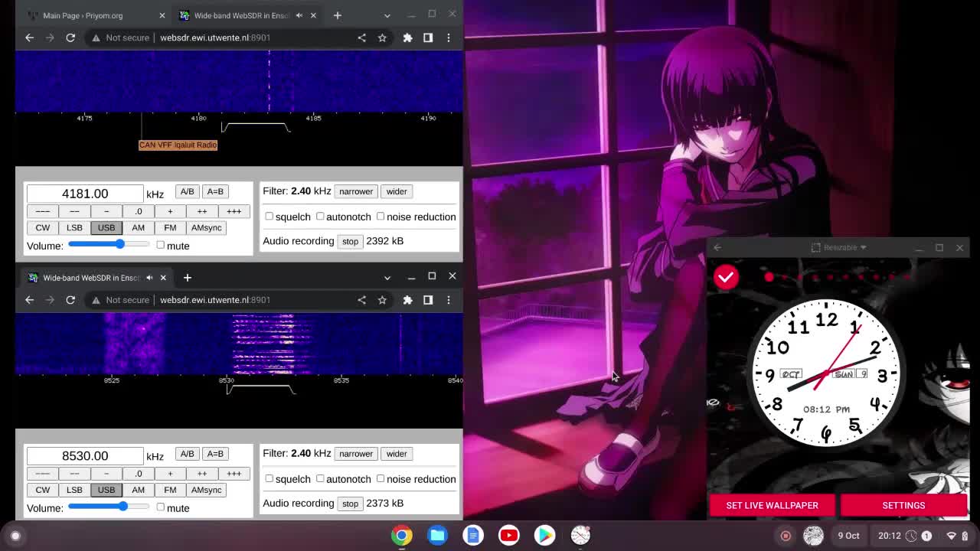Image resolution: width=980 pixels, height=551 pixels.
Task: Click the CAN VFF Iqaluit Radio label
Action: (x=178, y=145)
